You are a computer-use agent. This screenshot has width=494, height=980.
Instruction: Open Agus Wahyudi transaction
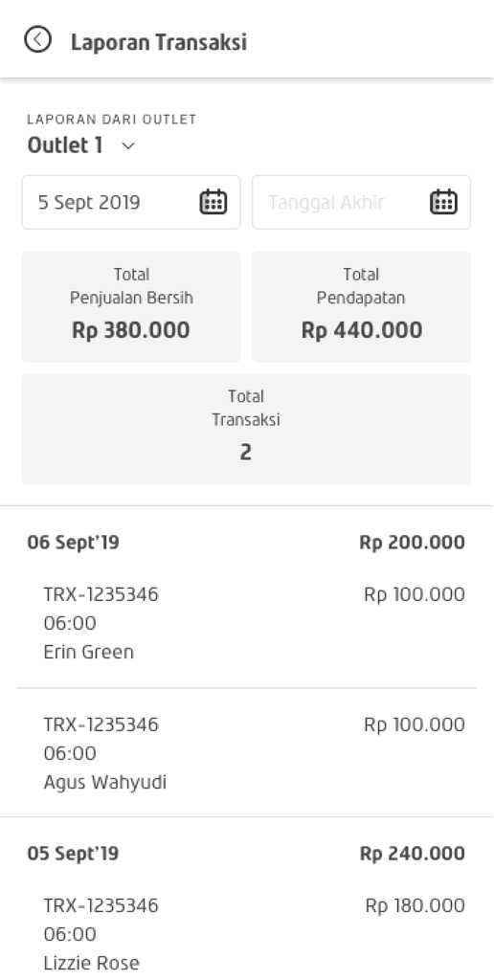pos(246,752)
